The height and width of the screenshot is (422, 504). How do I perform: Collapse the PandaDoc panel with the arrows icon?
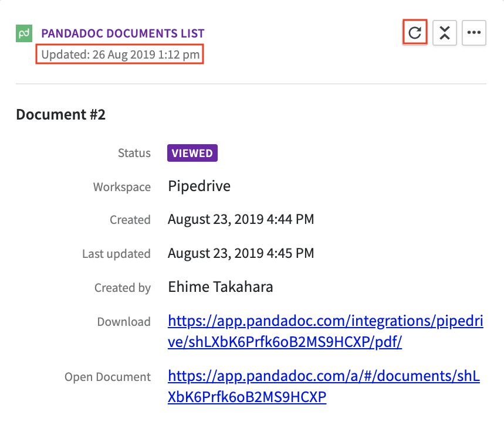(x=445, y=33)
